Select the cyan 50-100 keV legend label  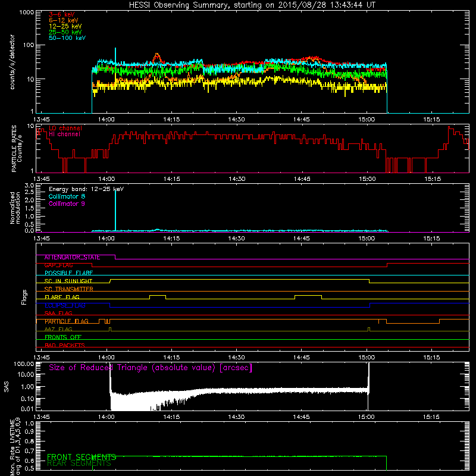point(67,38)
